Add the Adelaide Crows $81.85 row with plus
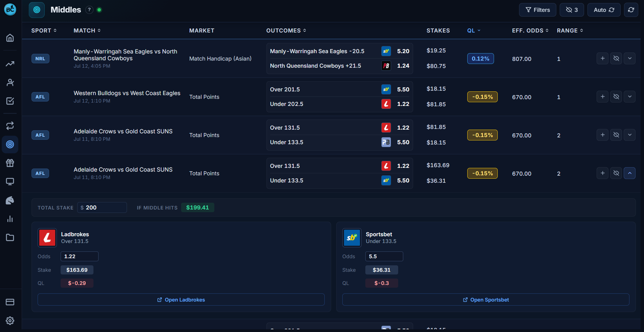 click(x=602, y=135)
